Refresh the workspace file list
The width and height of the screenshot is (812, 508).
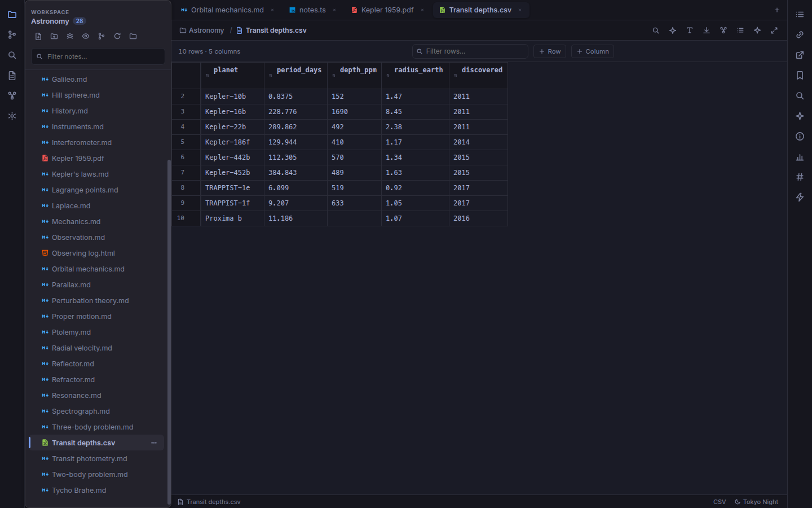117,36
